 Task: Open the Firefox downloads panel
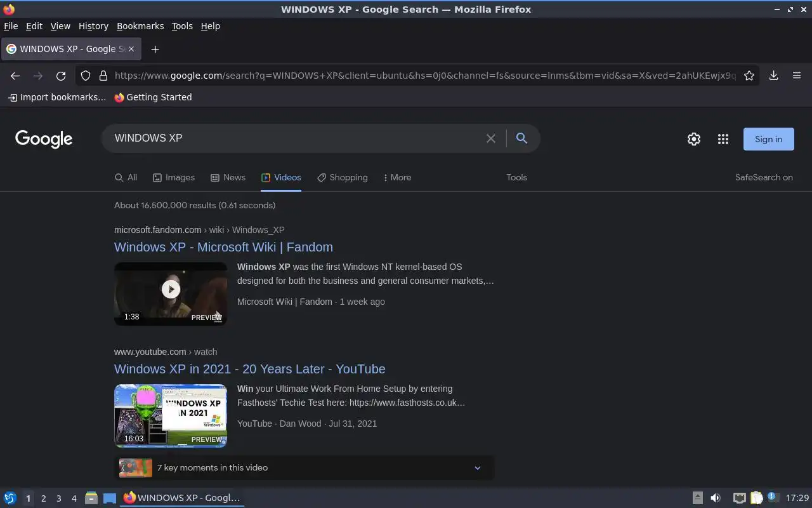tap(774, 76)
